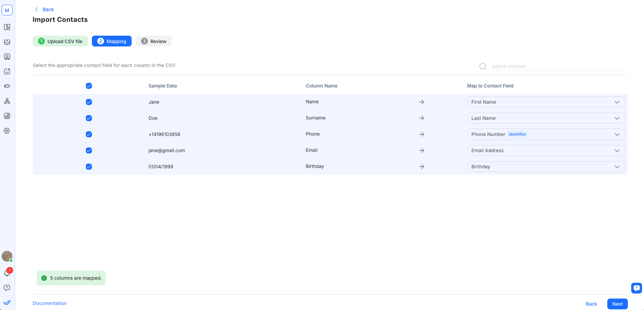
Task: Click the user profile avatar
Action: tap(7, 256)
